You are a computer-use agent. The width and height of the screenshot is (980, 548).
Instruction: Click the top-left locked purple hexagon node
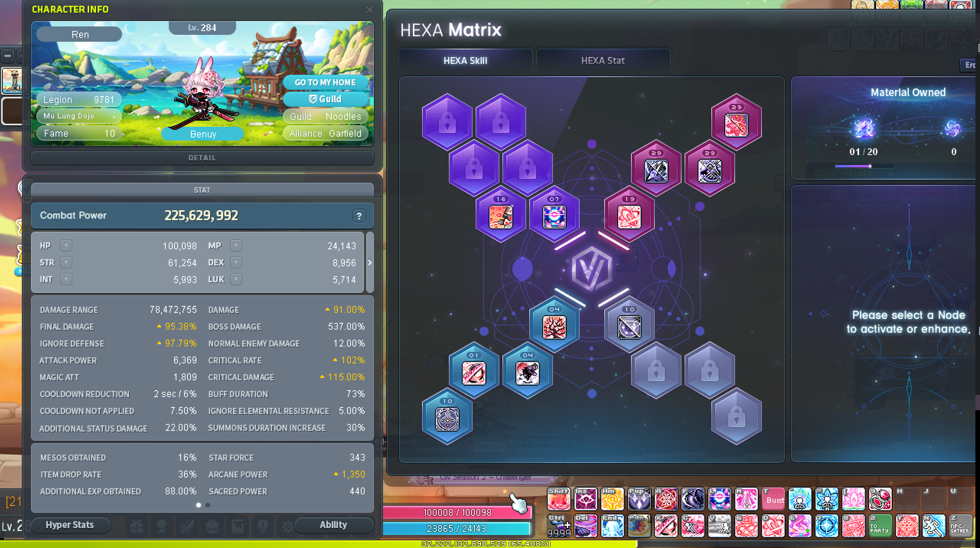[447, 122]
